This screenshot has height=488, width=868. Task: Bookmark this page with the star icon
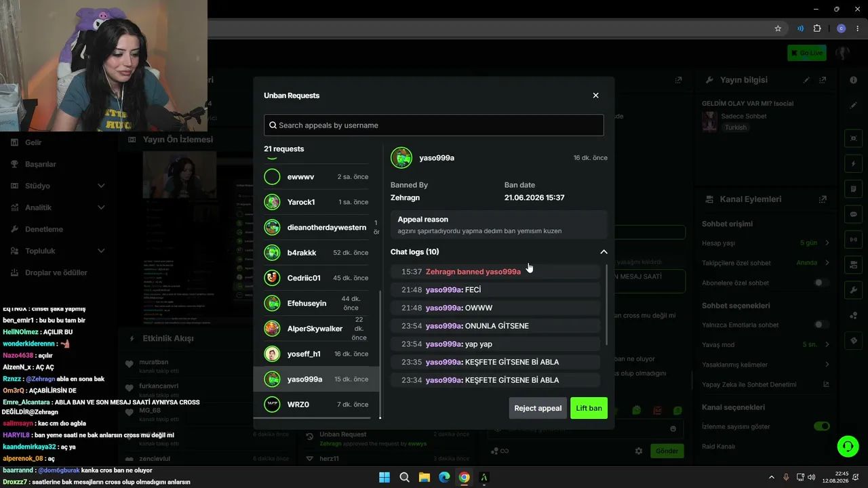point(778,28)
